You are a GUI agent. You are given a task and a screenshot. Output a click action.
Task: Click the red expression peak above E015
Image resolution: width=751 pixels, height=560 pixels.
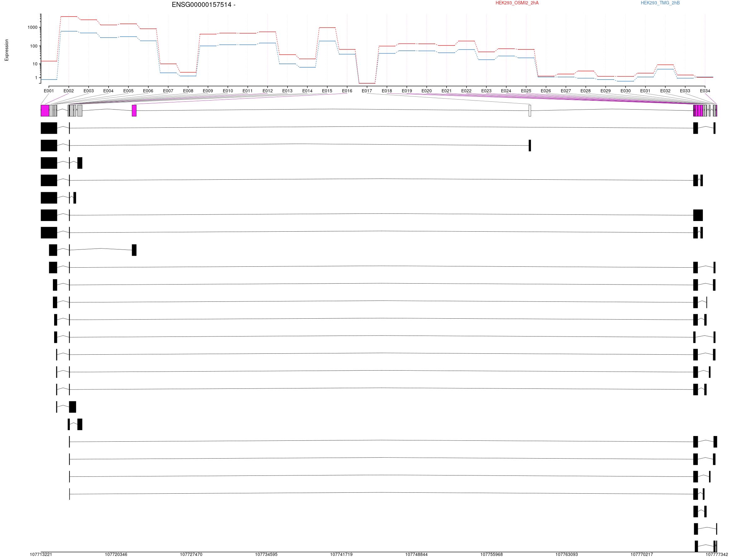tap(327, 28)
